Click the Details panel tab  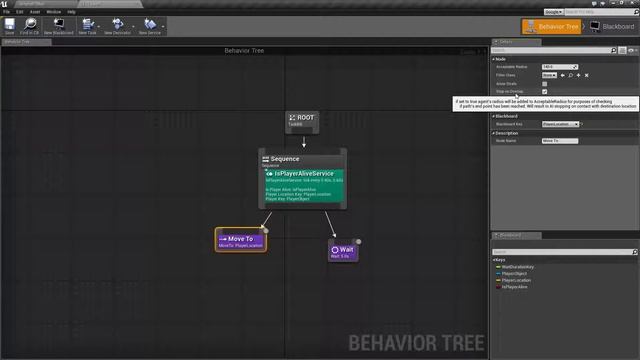(x=517, y=42)
